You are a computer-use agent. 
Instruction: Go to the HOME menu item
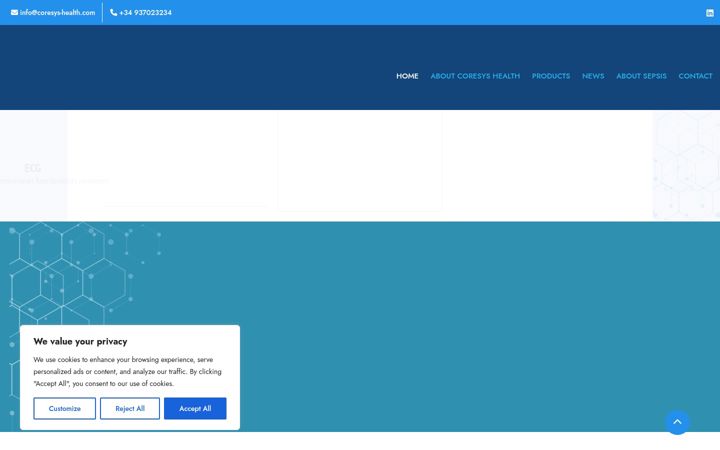point(407,76)
